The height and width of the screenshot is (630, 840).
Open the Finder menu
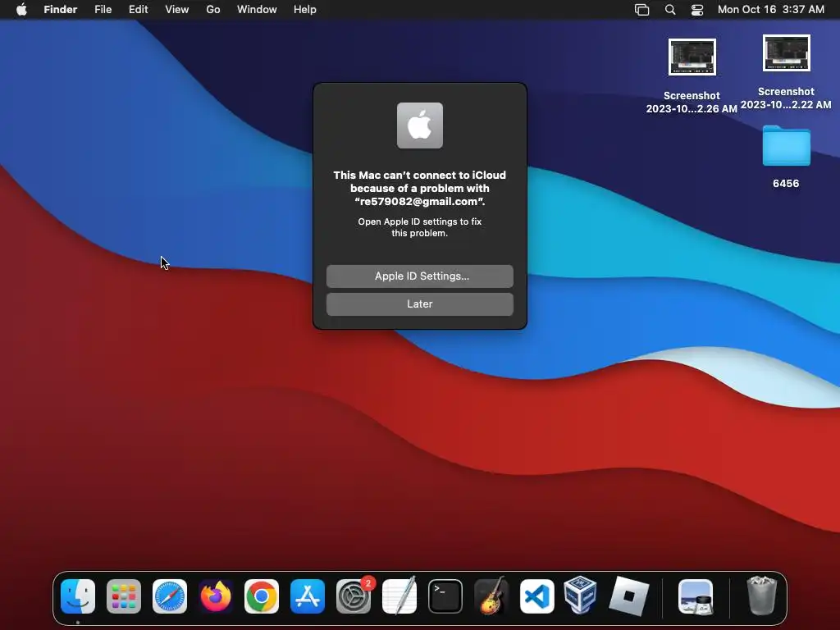click(61, 10)
